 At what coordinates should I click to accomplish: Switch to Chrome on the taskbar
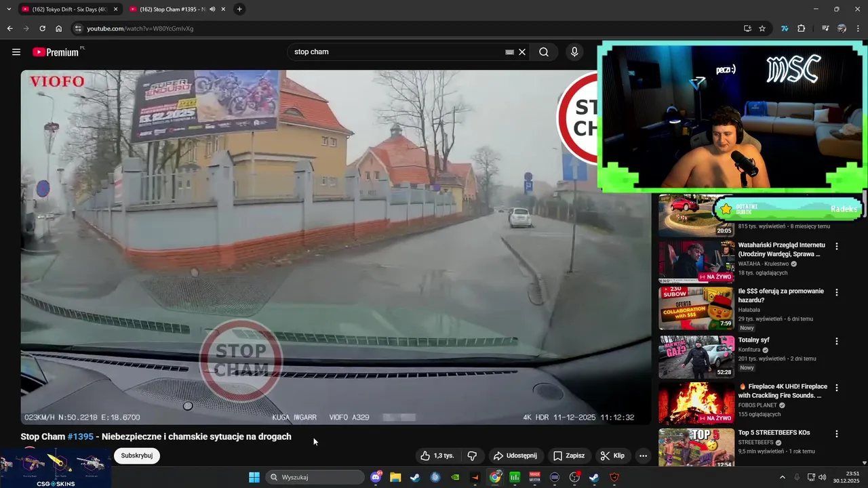click(496, 477)
